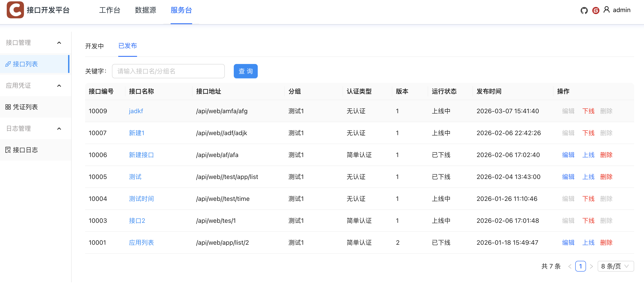
Task: Delete interface 10001 with 删除
Action: click(606, 243)
